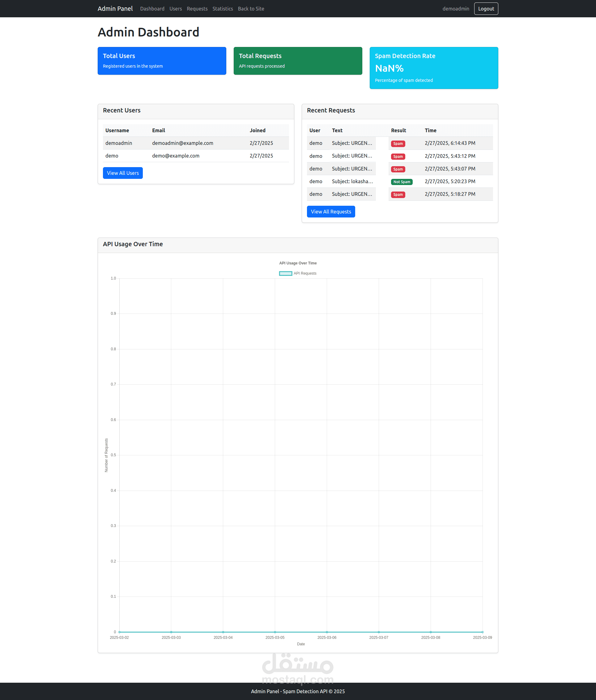
Task: Click the demo@example.com email cell
Action: tap(175, 156)
